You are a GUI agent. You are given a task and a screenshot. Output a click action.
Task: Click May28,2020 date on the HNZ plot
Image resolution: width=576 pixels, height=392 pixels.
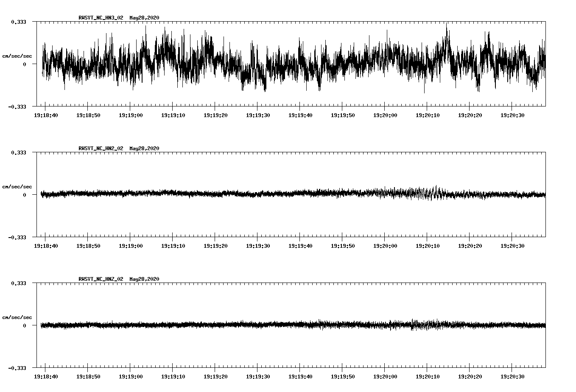(x=144, y=279)
